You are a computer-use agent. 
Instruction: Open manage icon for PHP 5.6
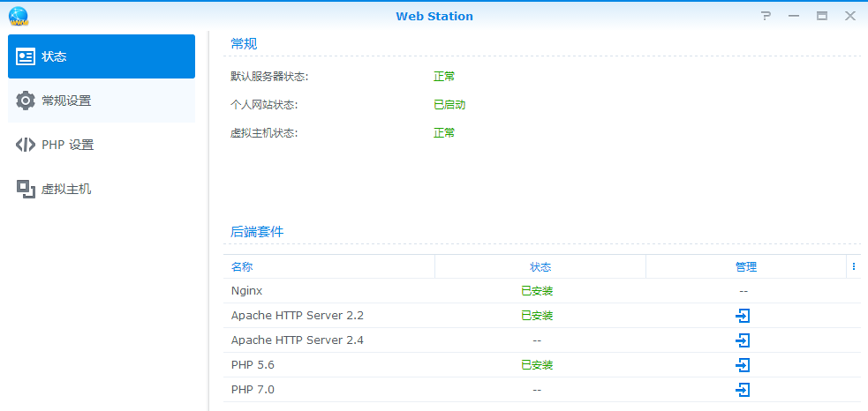coord(743,365)
